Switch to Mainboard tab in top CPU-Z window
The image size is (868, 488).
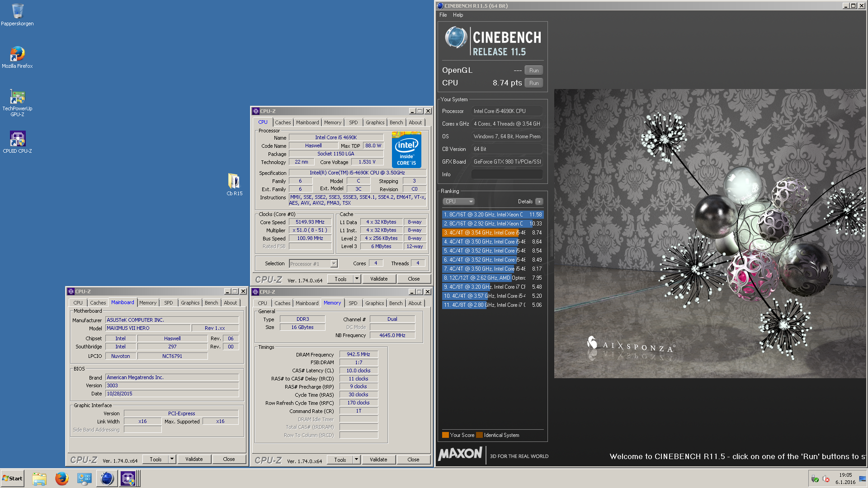coord(307,122)
